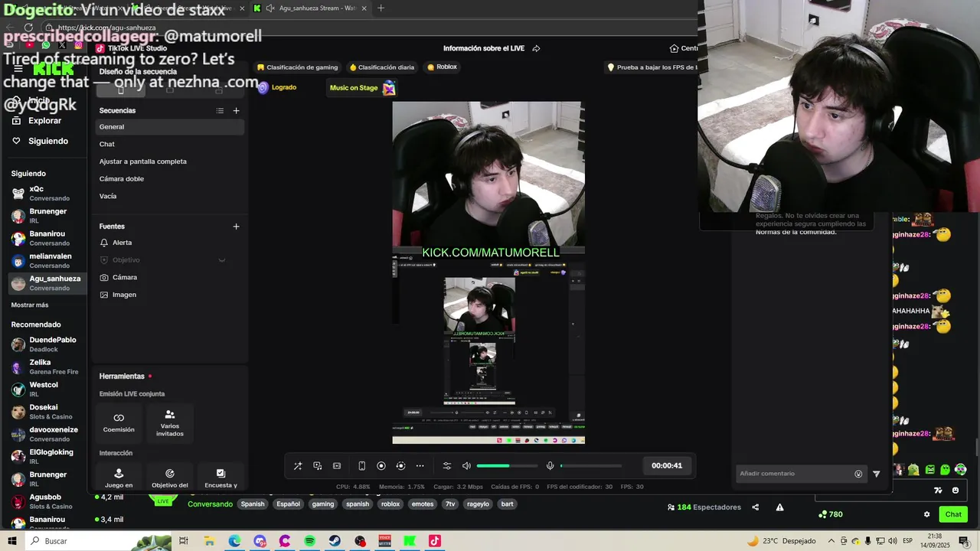Screen dimensions: 980x551
Task: Add a new source with the Fuentes plus
Action: [236, 227]
